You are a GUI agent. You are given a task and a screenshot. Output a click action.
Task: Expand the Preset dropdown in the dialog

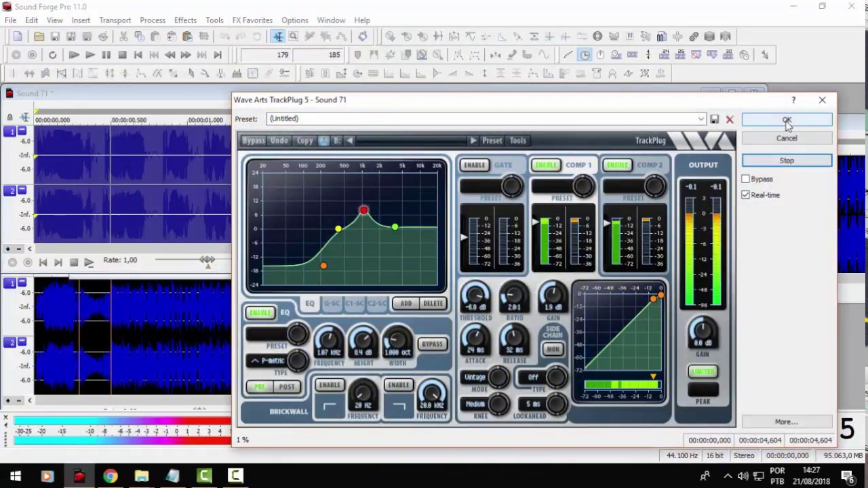click(701, 119)
